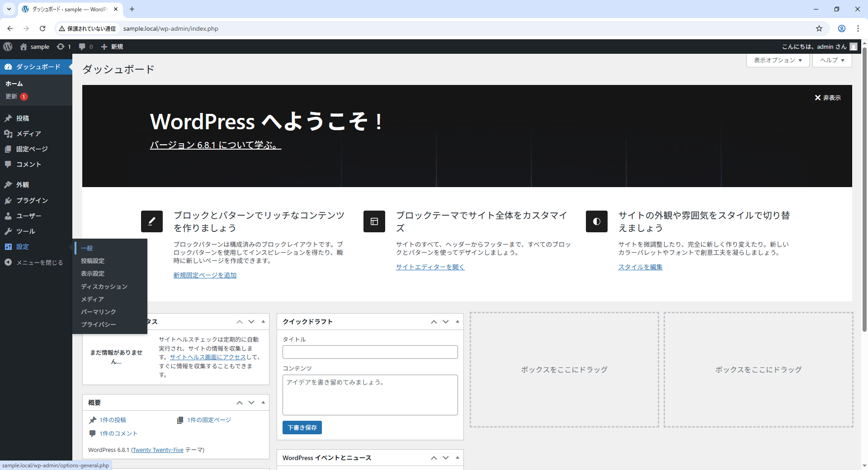Open comments bubble in the admin bar
Screen dimensions: 868x470
pos(82,47)
